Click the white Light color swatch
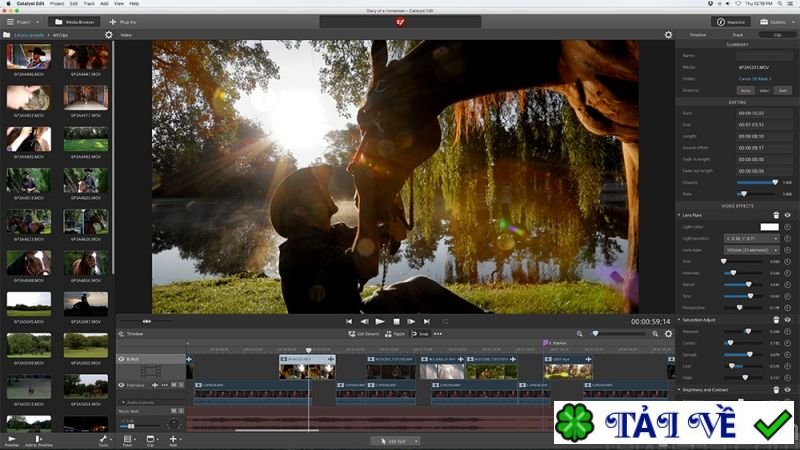 pos(768,227)
